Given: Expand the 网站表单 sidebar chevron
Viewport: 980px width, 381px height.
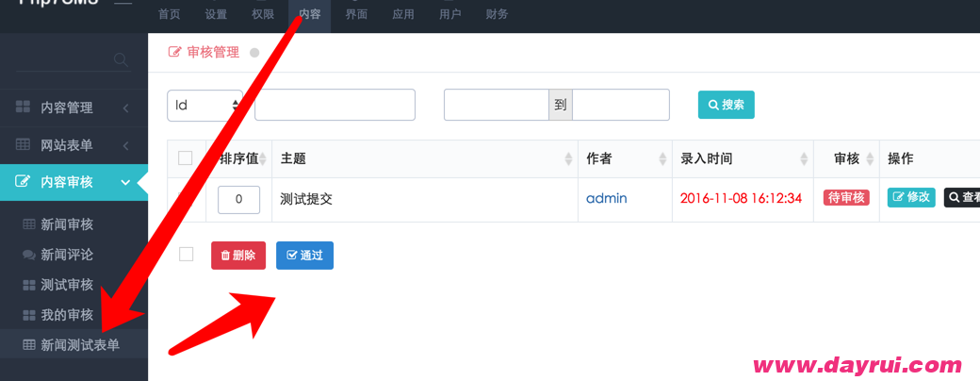Looking at the screenshot, I should pos(125,146).
